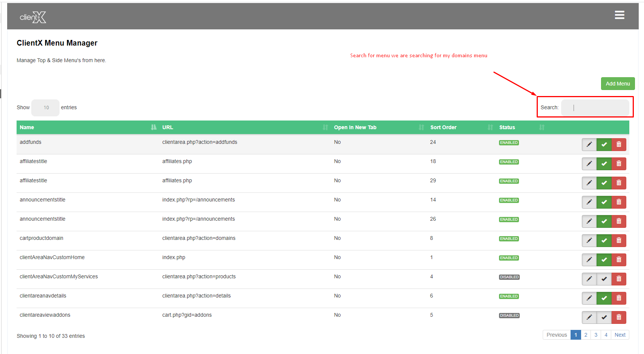Enable the disabled clientareaviewaddons menu
644x354 pixels.
click(x=604, y=317)
